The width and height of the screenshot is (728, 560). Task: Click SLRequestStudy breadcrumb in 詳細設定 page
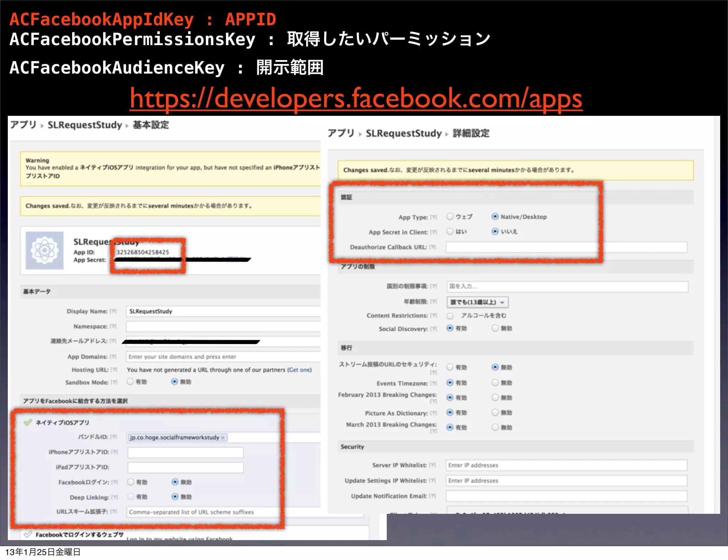point(403,133)
